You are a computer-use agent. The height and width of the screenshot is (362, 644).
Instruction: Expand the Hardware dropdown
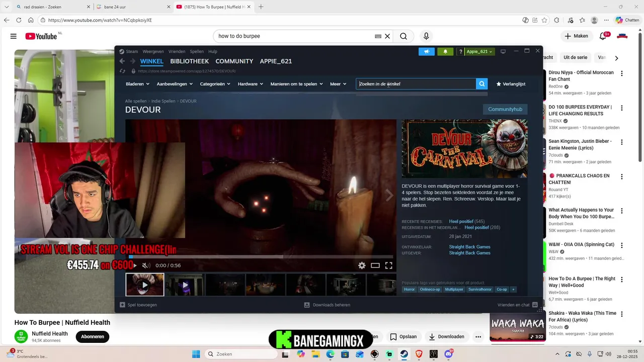pos(251,84)
